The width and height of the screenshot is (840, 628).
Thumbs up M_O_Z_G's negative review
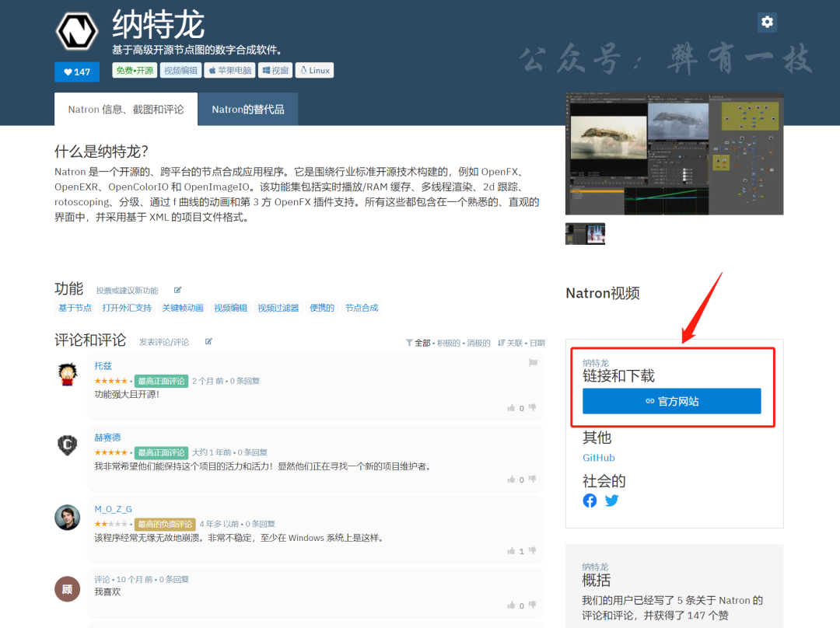click(x=512, y=551)
